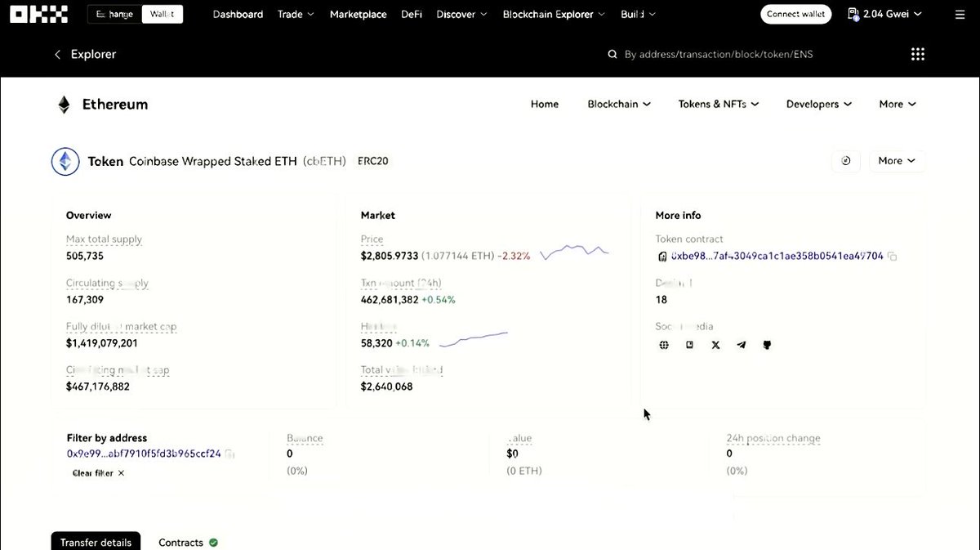Viewport: 980px width, 550px height.
Task: Open the Marketplace menu item
Action: click(358, 14)
